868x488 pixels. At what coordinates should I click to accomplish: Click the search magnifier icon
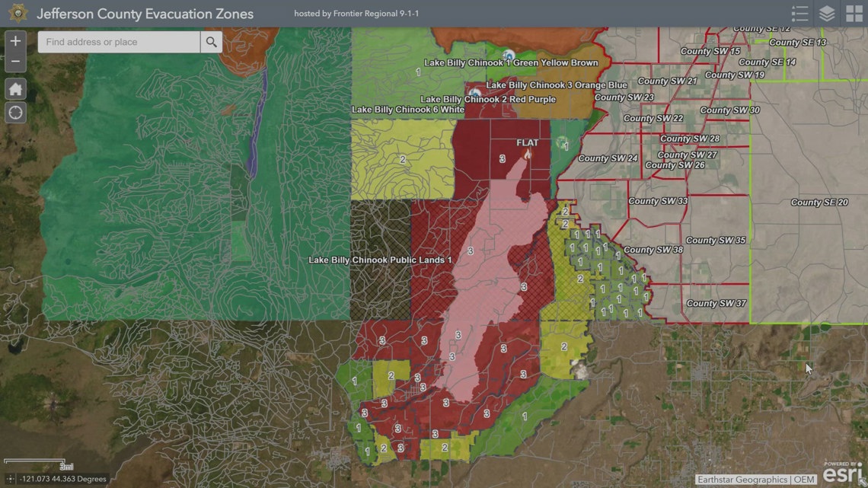[211, 43]
